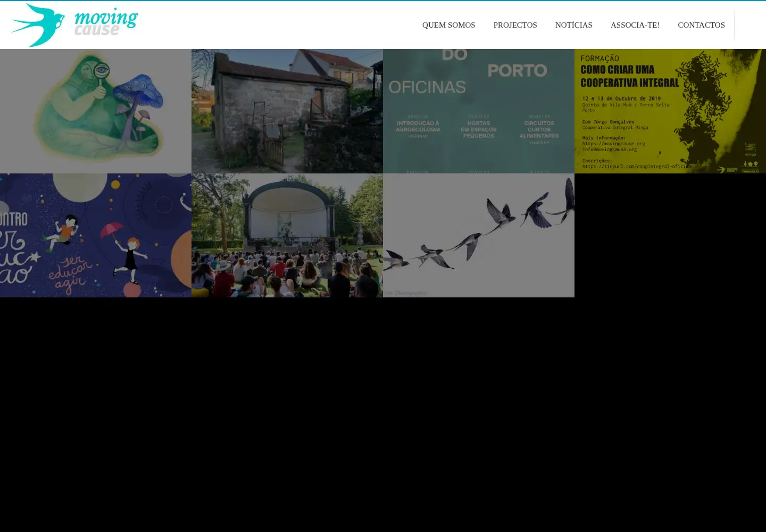
Task: Open the Quem Somos menu item
Action: (448, 25)
